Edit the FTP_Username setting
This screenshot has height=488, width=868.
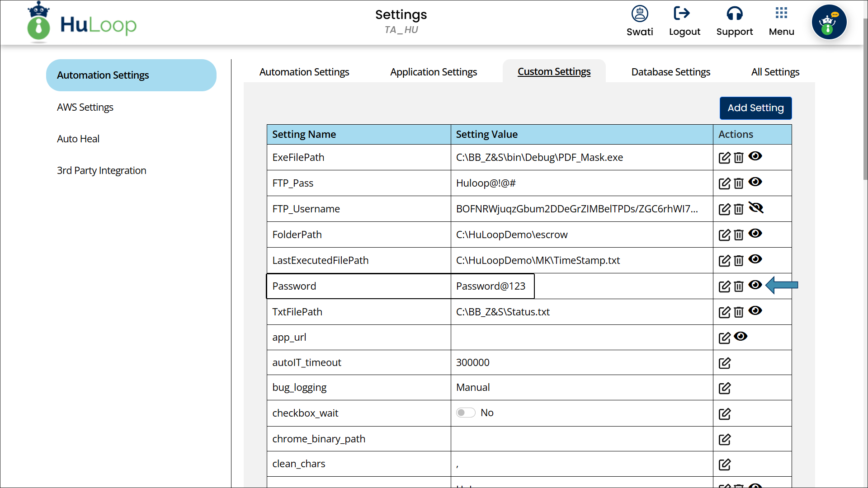724,209
